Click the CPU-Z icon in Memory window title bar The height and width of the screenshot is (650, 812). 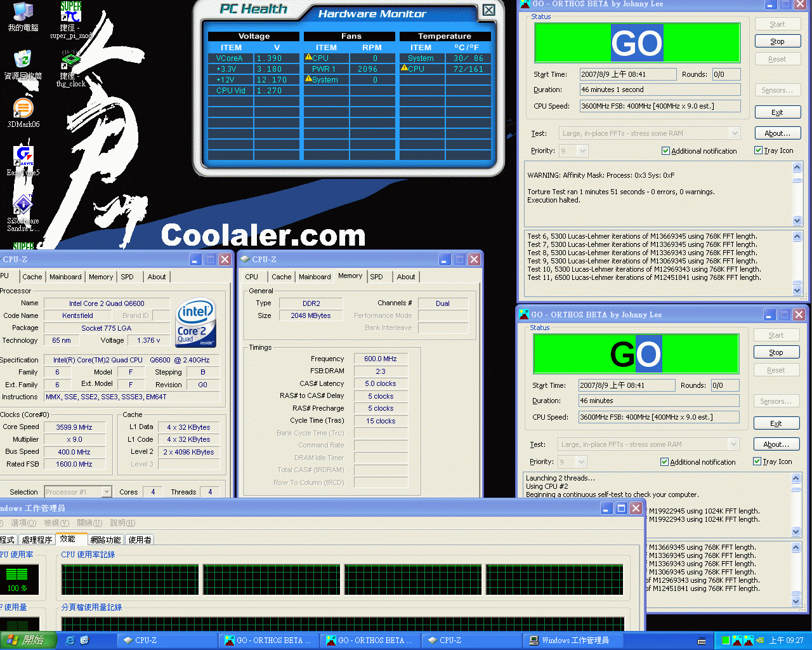[x=245, y=259]
